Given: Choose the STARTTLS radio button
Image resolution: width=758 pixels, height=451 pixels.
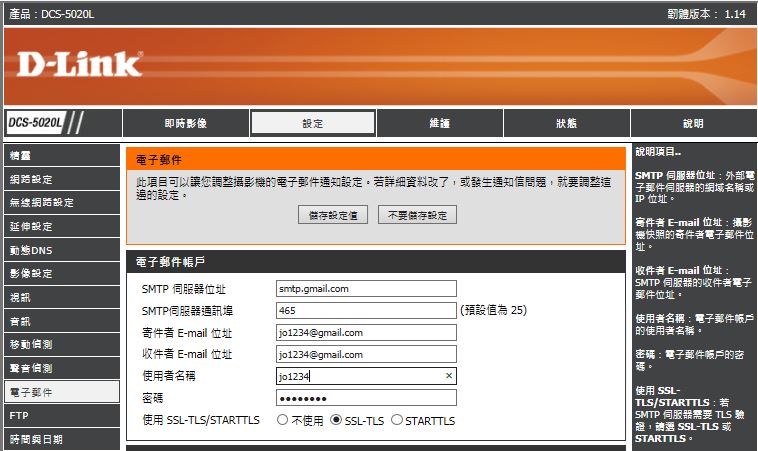Looking at the screenshot, I should pos(397,421).
